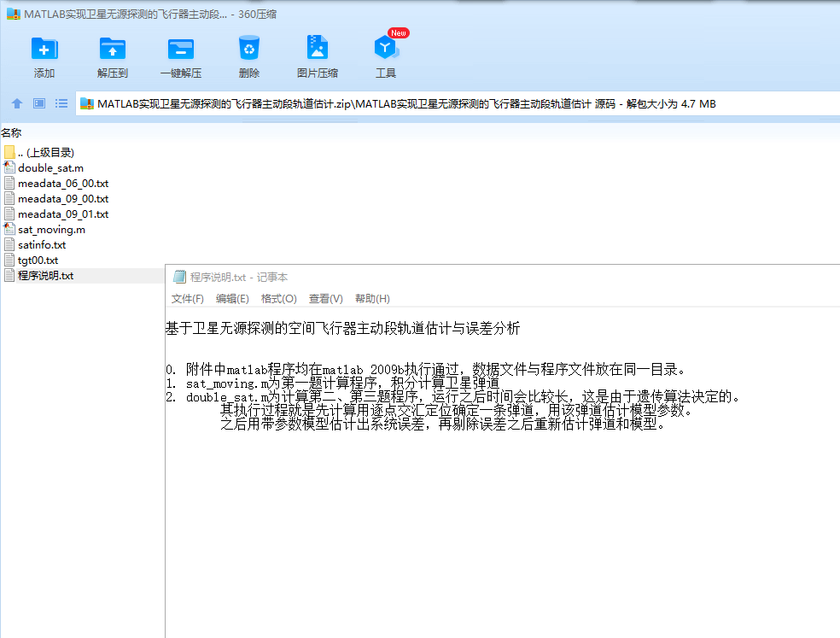
Task: Click the 360压缩 window title text
Action: coord(150,14)
